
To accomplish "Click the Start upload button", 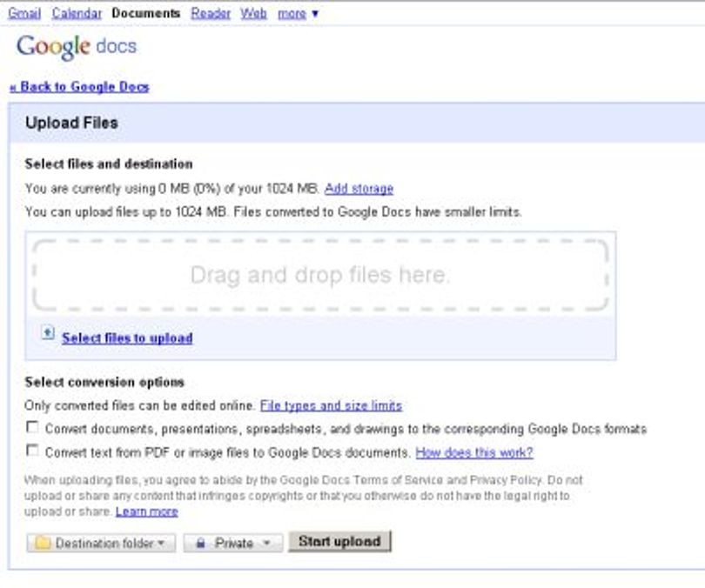I will (340, 541).
